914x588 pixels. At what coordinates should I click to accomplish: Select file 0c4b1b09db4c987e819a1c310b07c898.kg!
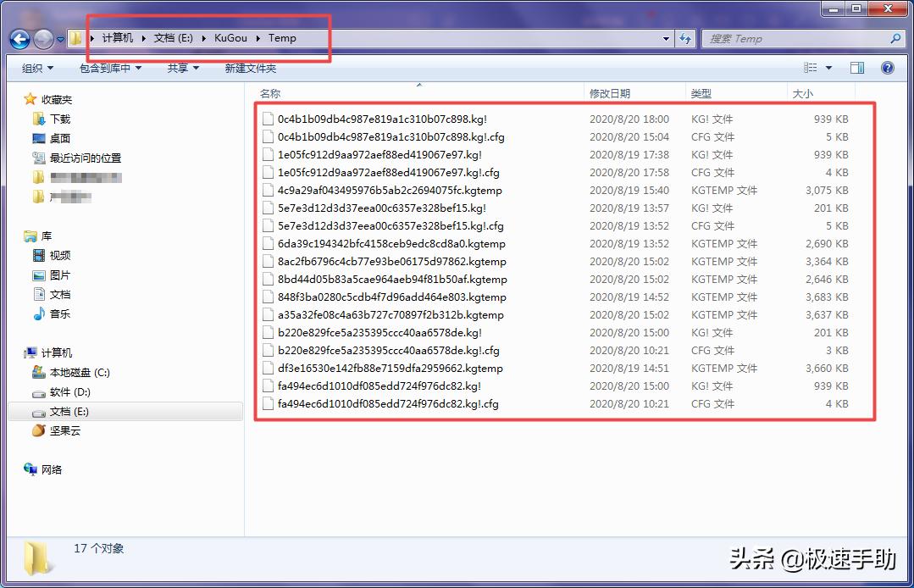point(382,119)
